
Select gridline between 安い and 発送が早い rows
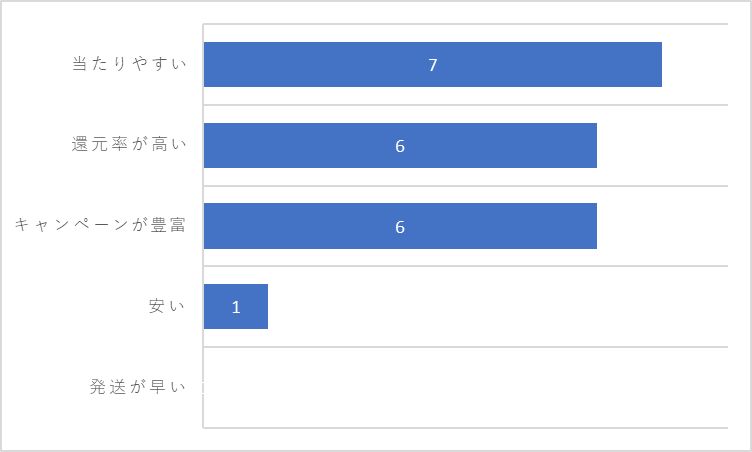[465, 346]
